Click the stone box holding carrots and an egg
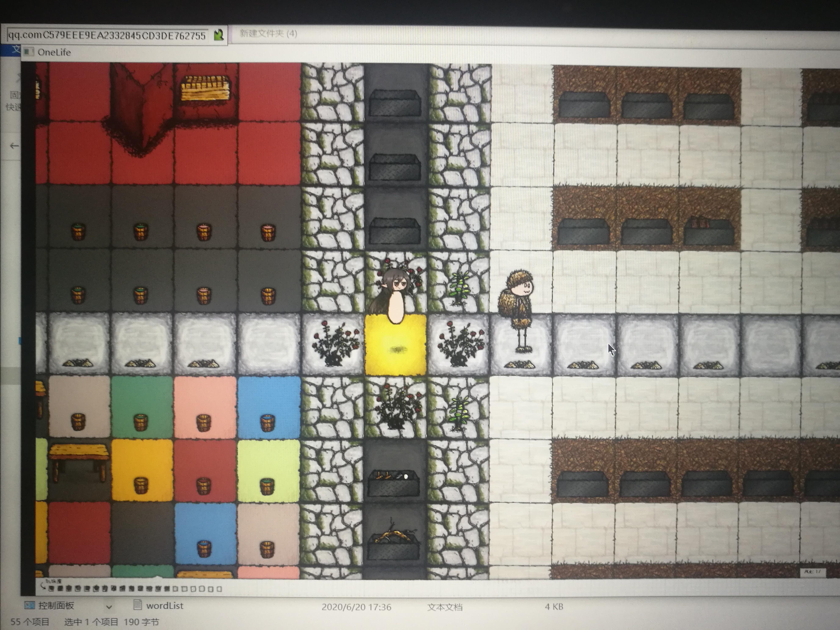This screenshot has height=630, width=840. pos(394,483)
